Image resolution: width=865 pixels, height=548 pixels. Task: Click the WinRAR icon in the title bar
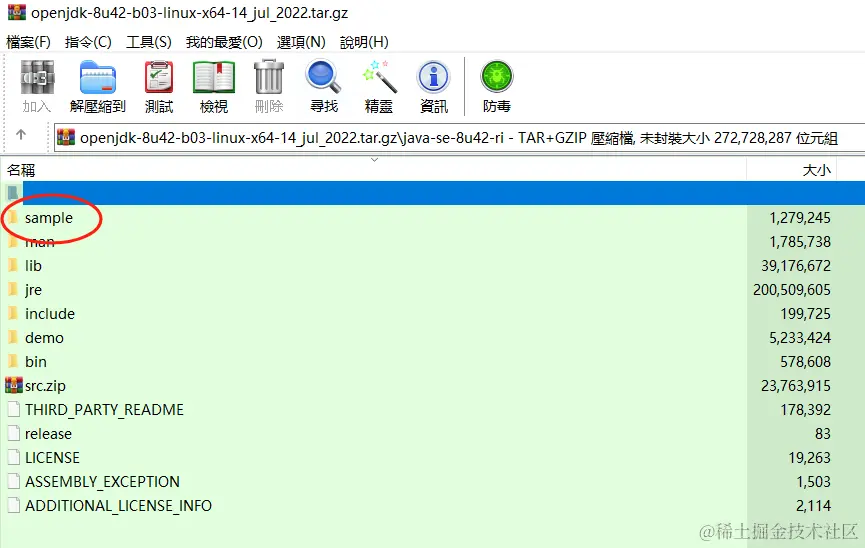(17, 12)
